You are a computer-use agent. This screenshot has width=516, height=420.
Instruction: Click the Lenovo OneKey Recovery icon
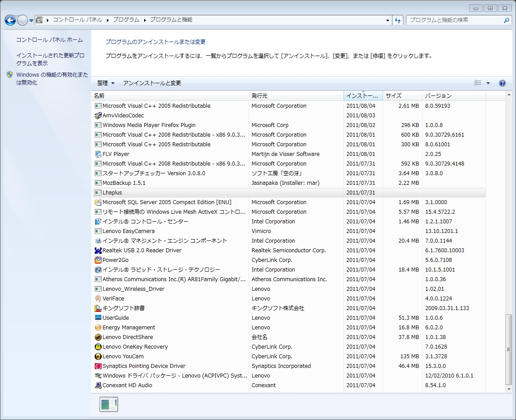click(98, 347)
